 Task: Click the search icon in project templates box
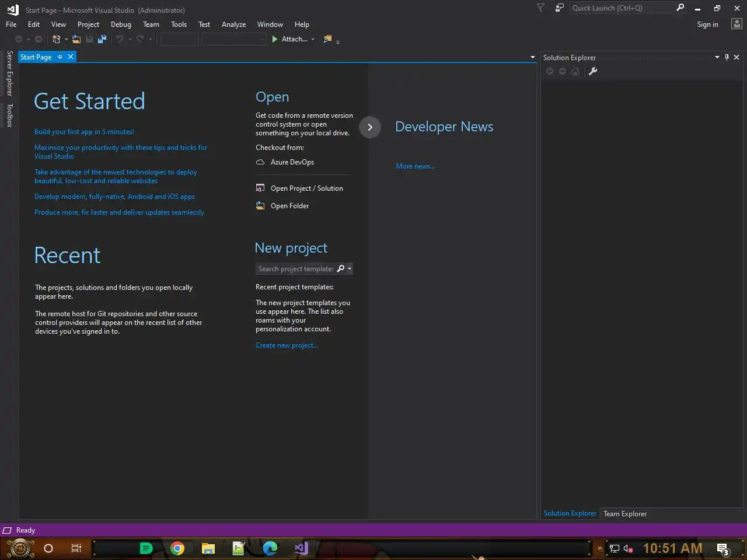(x=341, y=269)
